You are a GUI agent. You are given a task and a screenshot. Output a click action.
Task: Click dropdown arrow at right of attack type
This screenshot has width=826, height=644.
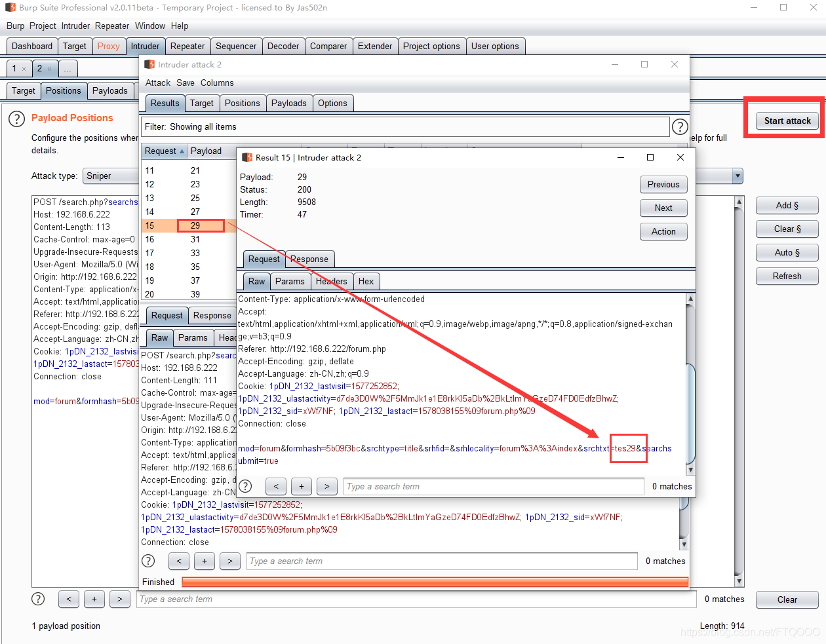(x=738, y=176)
